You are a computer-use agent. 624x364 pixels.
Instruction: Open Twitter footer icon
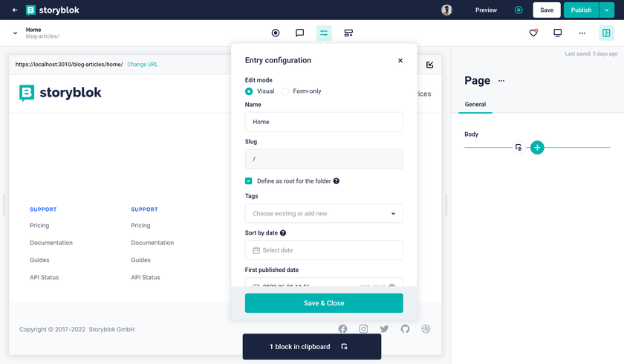384,329
